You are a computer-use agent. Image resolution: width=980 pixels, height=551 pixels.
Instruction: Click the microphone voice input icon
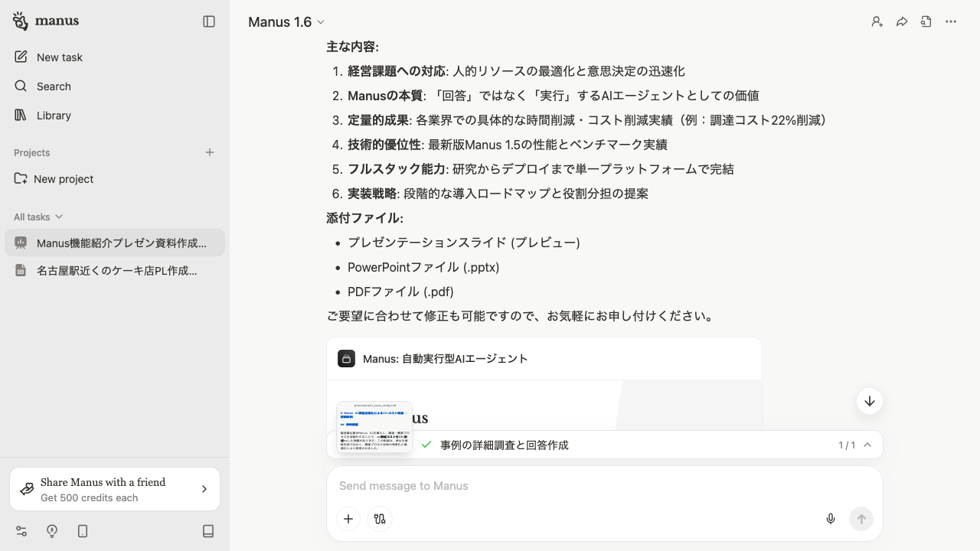coord(831,519)
